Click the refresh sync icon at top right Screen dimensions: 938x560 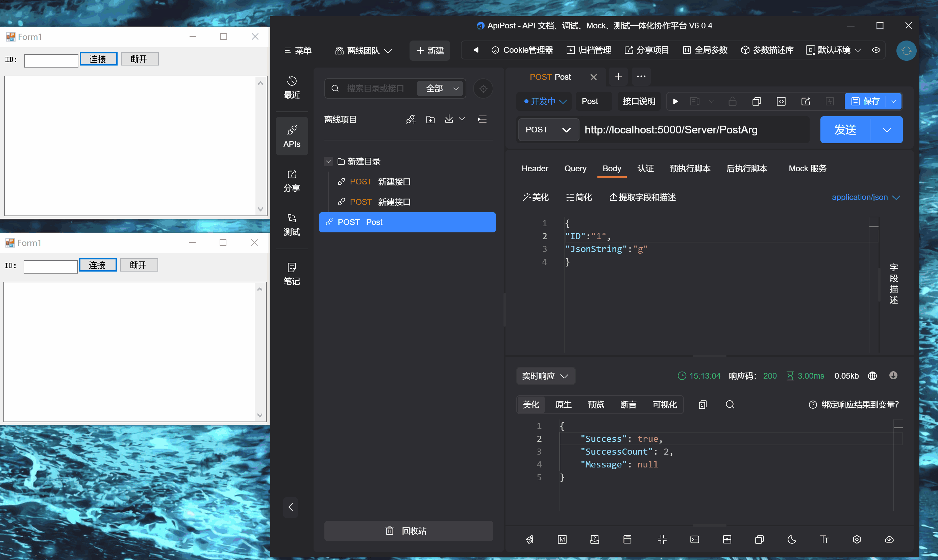pos(906,51)
